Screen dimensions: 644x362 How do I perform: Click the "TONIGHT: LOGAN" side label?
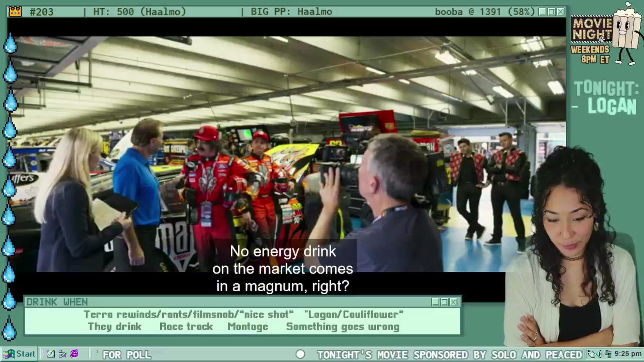pos(605,98)
